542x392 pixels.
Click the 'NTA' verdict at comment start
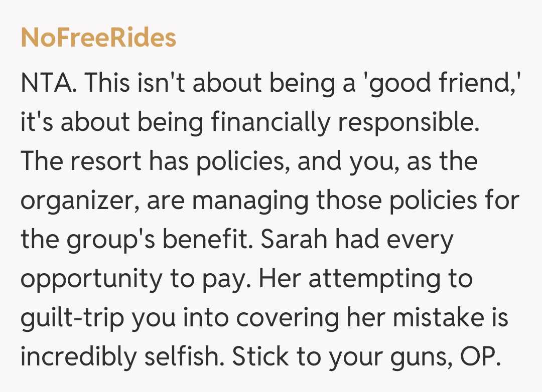48,83
